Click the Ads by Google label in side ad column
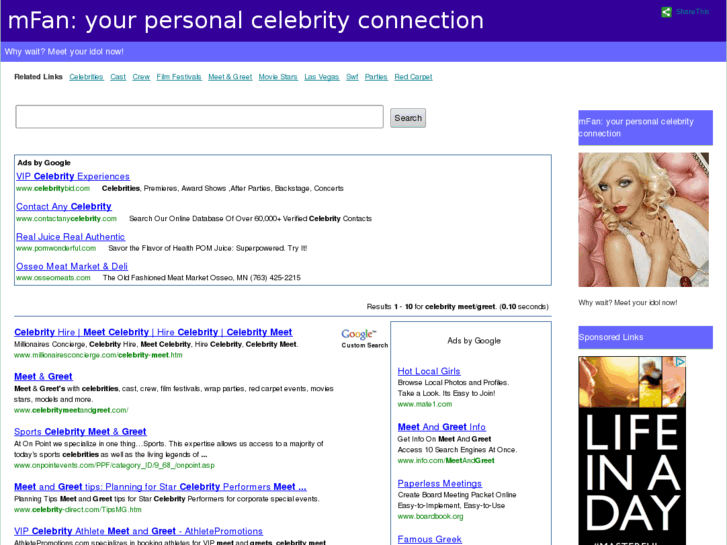This screenshot has width=727, height=545. [474, 341]
